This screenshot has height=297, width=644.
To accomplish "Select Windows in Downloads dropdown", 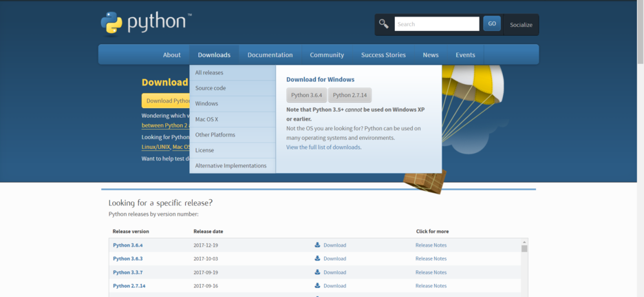I will pyautogui.click(x=233, y=103).
